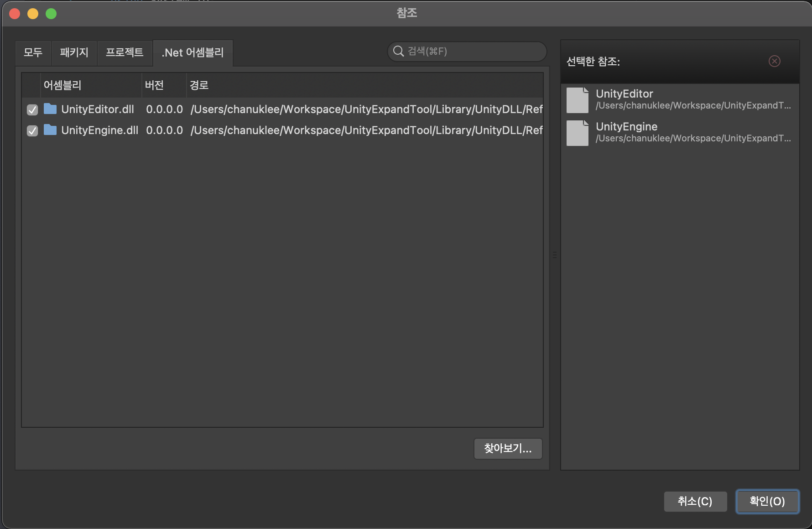Switch to the 패키지 tab
Image resolution: width=812 pixels, height=529 pixels.
[74, 52]
